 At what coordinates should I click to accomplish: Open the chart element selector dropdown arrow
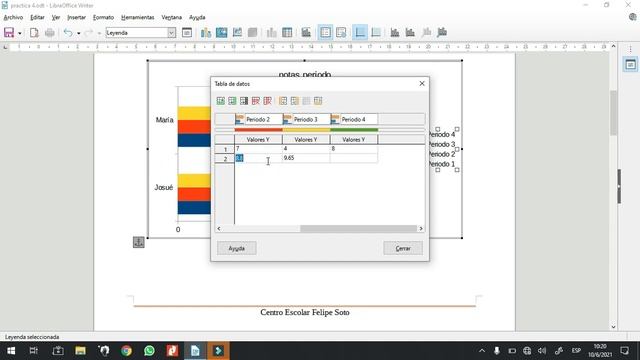(x=171, y=33)
